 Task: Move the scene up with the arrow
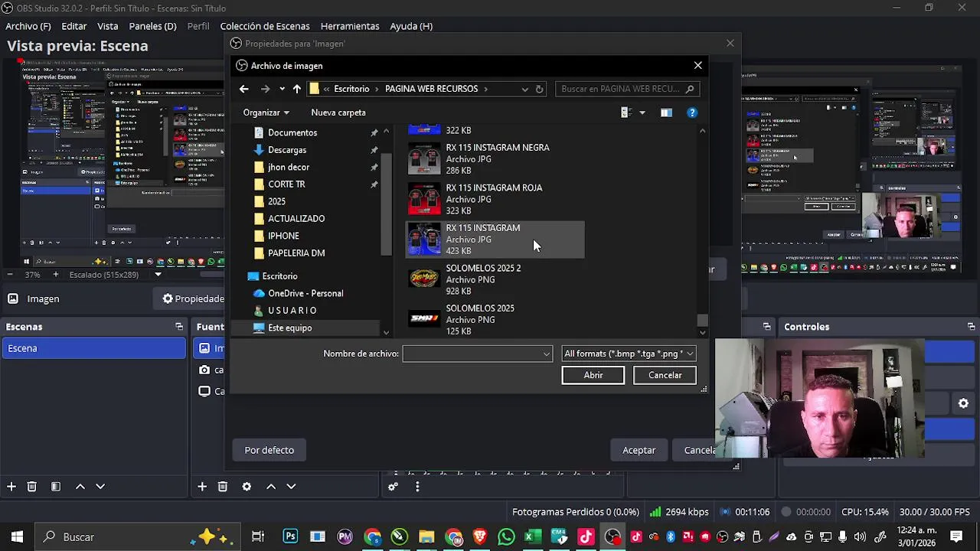[80, 487]
